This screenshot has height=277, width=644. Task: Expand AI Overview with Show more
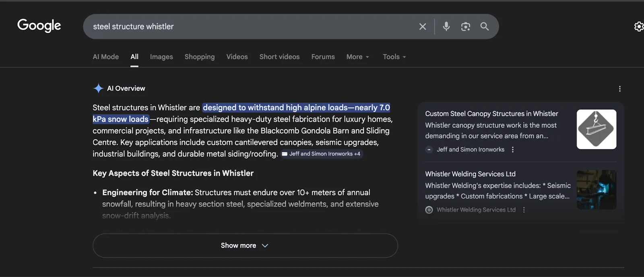(245, 246)
